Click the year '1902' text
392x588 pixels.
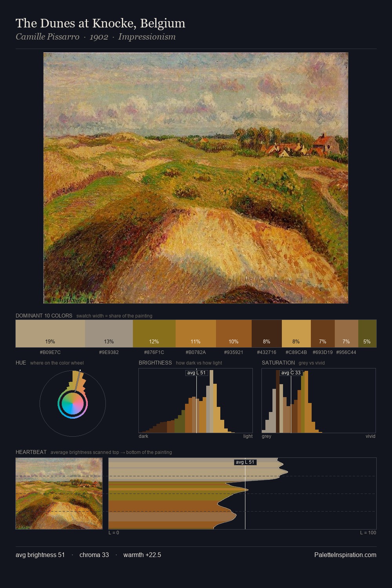[99, 37]
